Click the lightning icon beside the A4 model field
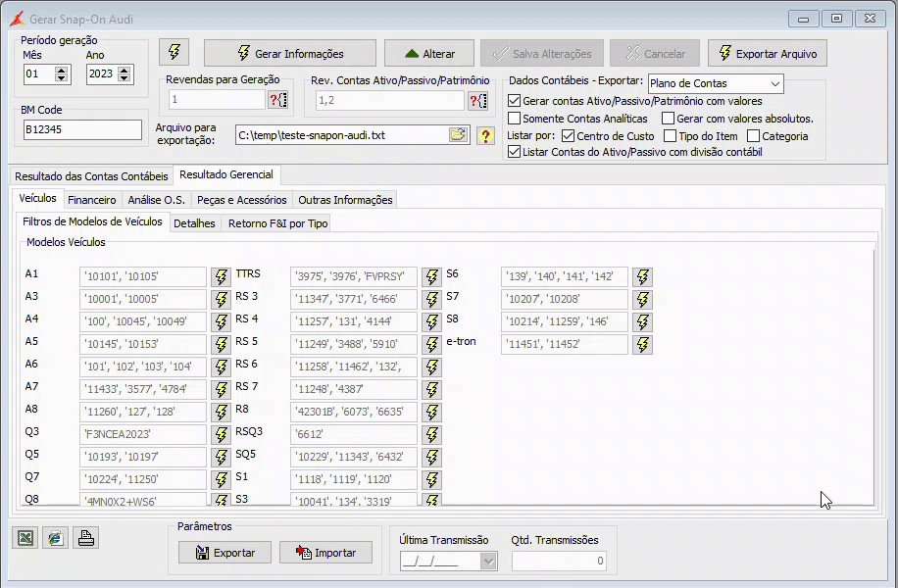 tap(221, 321)
